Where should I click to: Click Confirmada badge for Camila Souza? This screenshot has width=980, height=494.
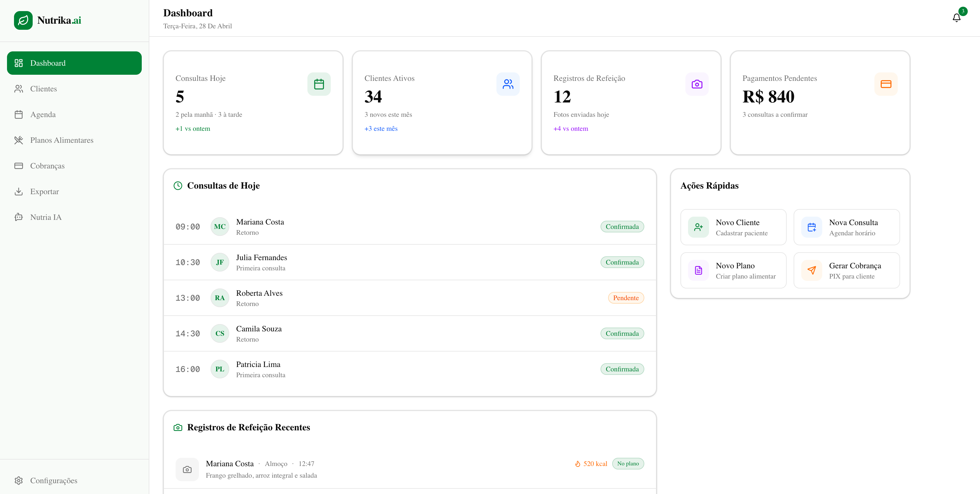click(622, 334)
